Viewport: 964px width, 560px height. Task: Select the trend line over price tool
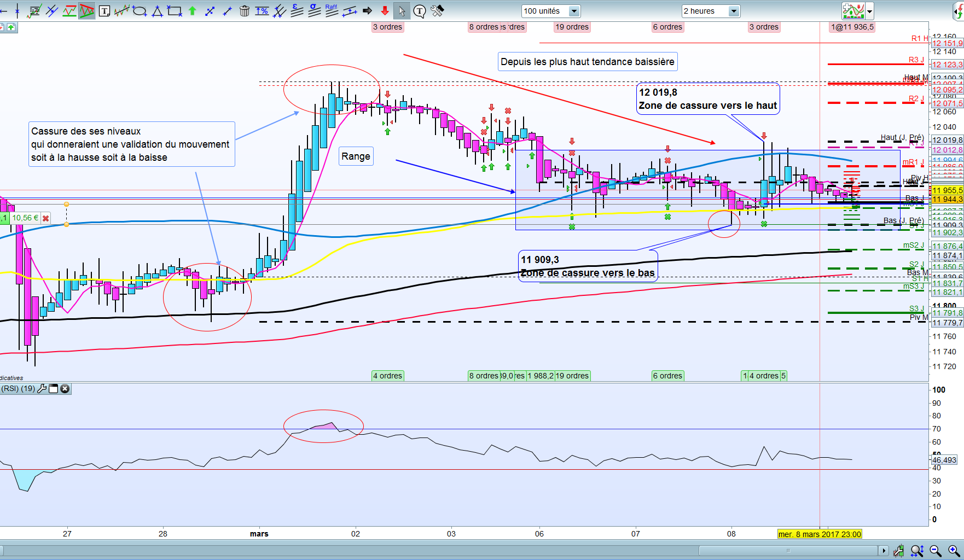point(121,10)
